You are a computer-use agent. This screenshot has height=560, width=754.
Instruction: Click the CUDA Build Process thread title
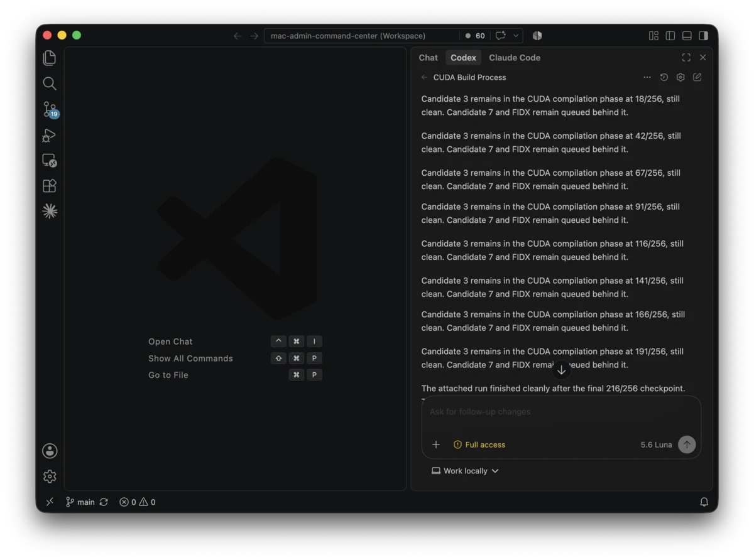pos(469,77)
